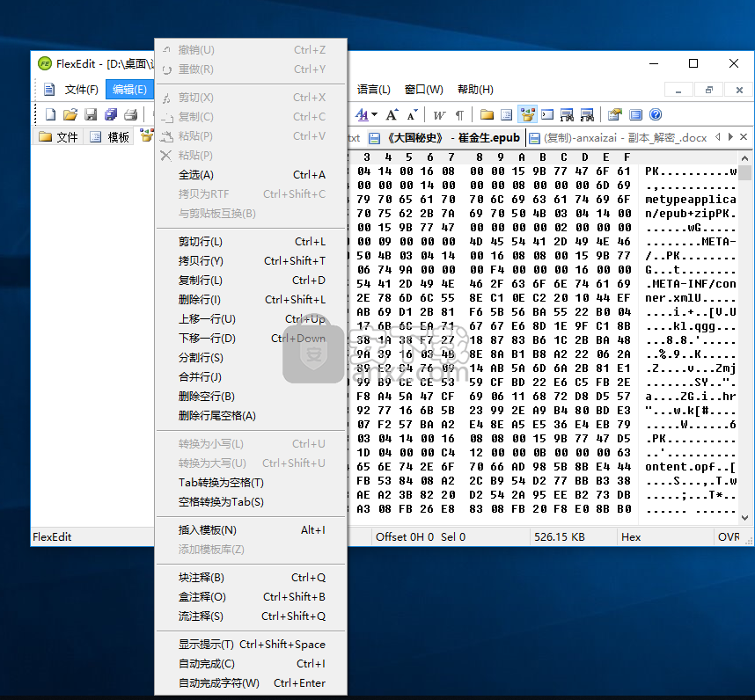Click the document icon beside 文件(F) menu
755x700 pixels.
coord(49,90)
